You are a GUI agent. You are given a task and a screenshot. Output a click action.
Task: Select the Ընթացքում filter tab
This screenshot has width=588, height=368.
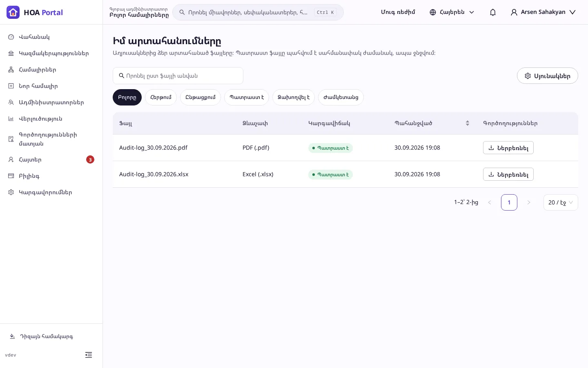[200, 97]
